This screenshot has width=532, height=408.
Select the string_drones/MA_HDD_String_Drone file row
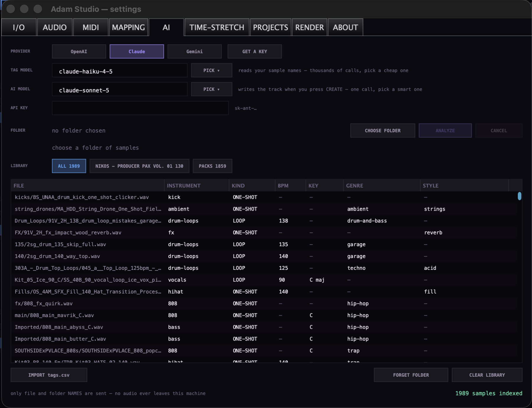click(x=264, y=209)
